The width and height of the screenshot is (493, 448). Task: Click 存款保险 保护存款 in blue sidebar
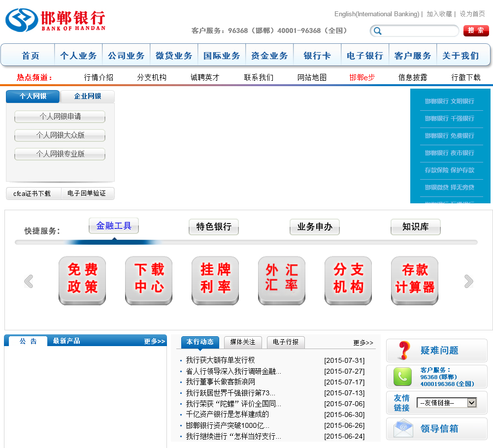click(x=450, y=170)
